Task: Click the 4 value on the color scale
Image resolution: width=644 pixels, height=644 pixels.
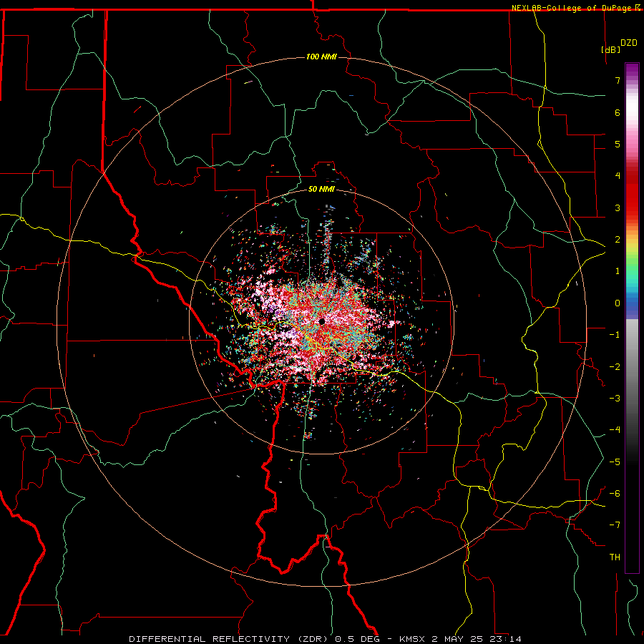Action: pyautogui.click(x=618, y=176)
